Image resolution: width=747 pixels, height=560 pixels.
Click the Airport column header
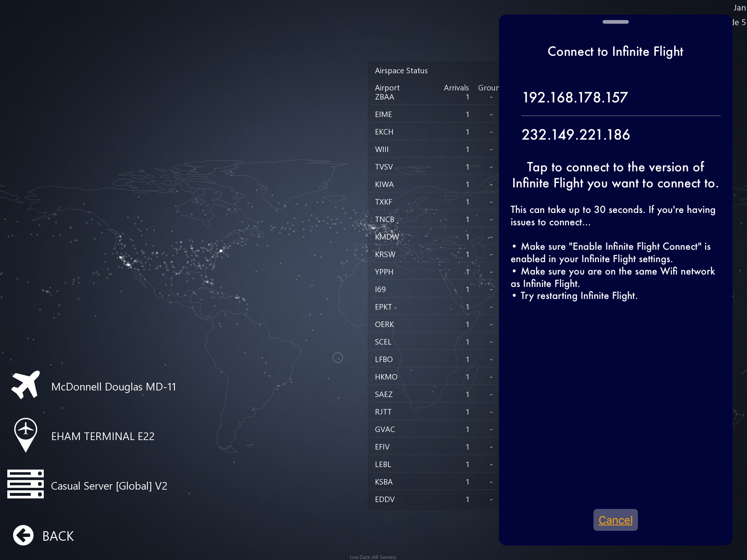click(387, 88)
